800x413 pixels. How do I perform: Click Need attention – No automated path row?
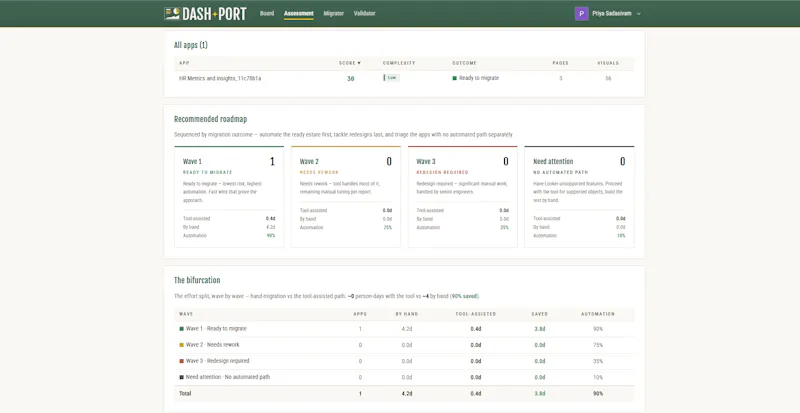pyautogui.click(x=404, y=377)
